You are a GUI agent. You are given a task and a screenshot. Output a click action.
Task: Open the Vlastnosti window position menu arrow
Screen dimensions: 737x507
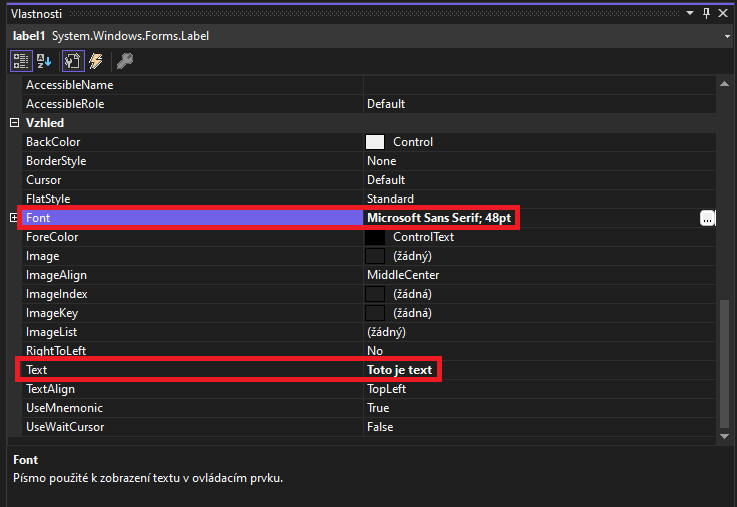click(689, 13)
